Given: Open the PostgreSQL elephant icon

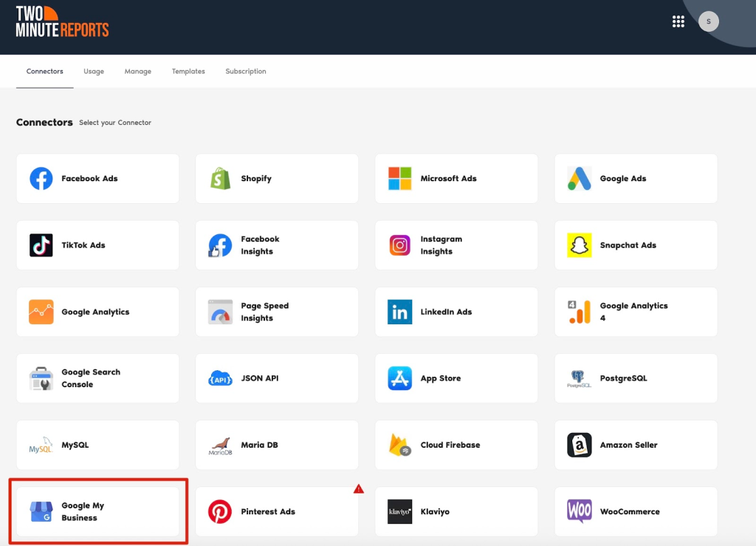Looking at the screenshot, I should coord(579,378).
